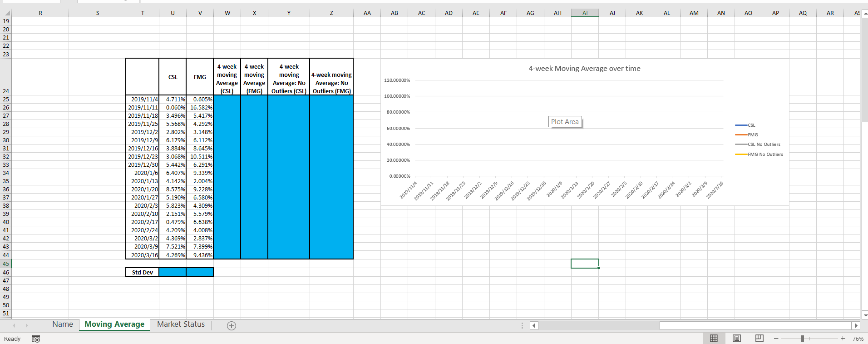Select date cell 2020/2/10
868x344 pixels.
[x=143, y=214]
